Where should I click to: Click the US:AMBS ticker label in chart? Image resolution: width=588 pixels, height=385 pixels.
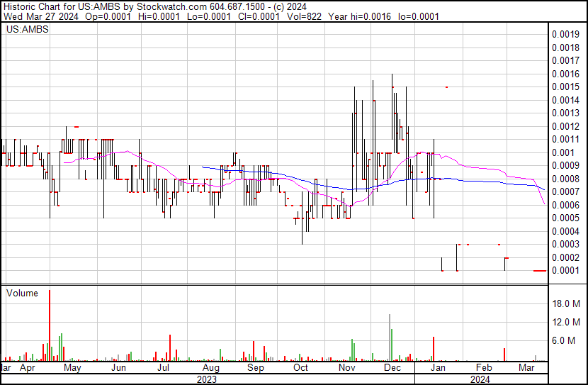(x=28, y=29)
